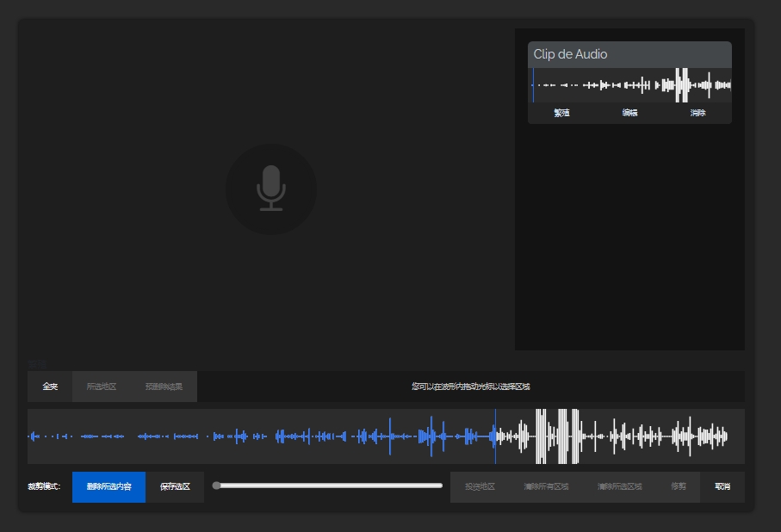Click 消除 on the Clip de Audio card
The image size is (781, 532).
(697, 113)
